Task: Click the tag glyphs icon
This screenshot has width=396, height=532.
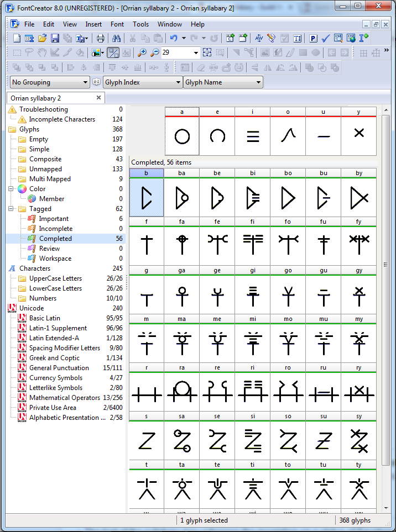Action: click(x=272, y=38)
